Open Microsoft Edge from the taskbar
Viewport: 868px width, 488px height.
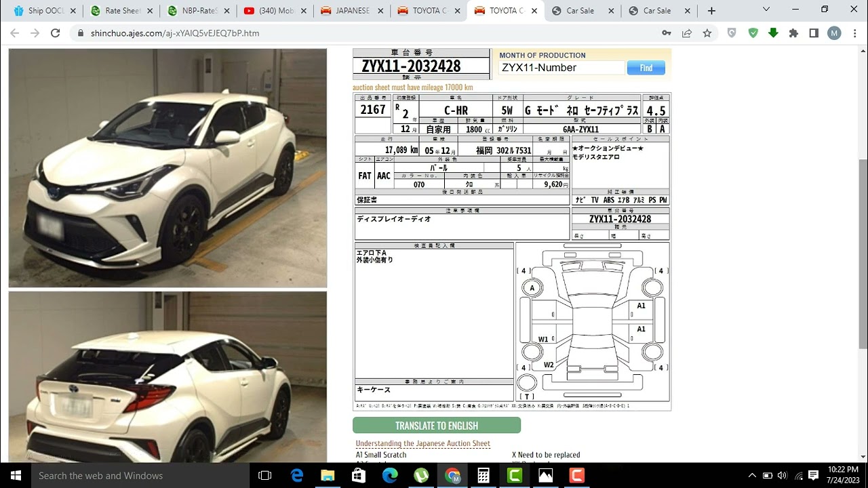pyautogui.click(x=390, y=476)
